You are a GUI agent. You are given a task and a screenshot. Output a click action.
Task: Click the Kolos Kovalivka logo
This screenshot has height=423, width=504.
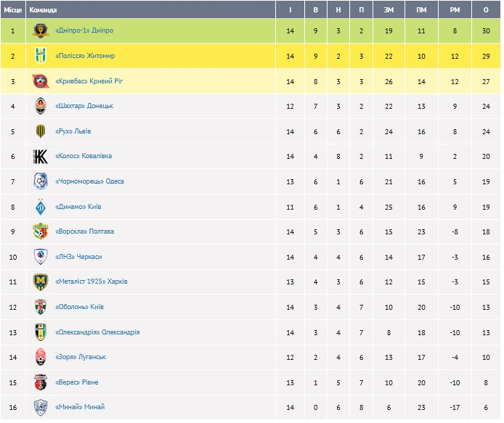41,157
